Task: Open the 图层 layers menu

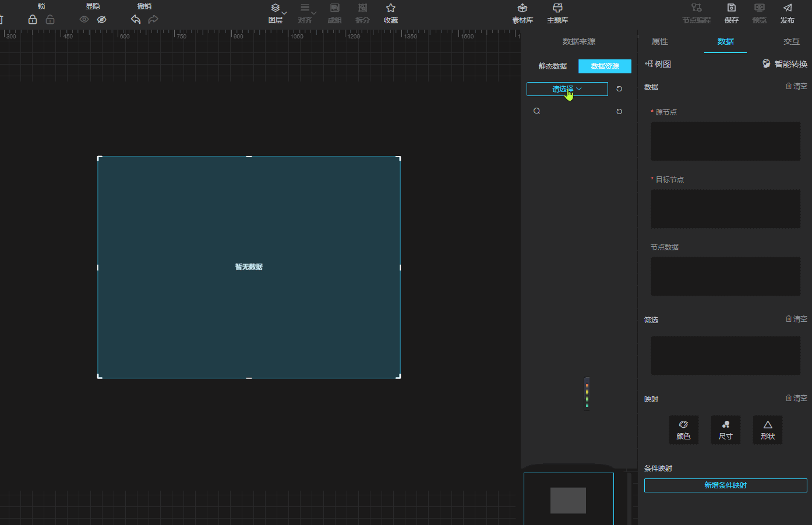Action: click(276, 13)
